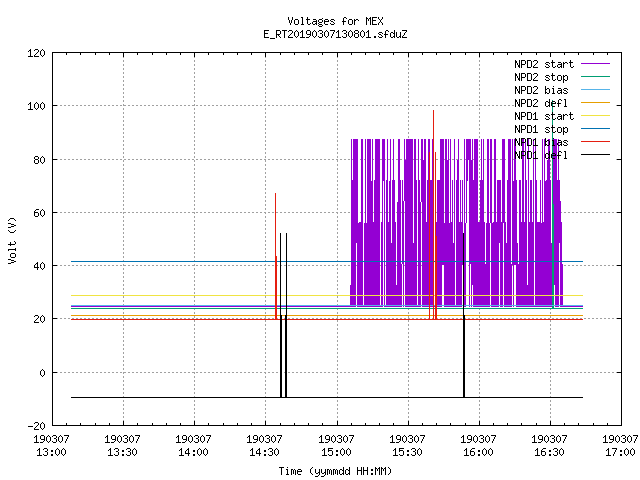Click the light blue NPD2 bias legend line
Screen dimensions: 640x480
[595, 89]
